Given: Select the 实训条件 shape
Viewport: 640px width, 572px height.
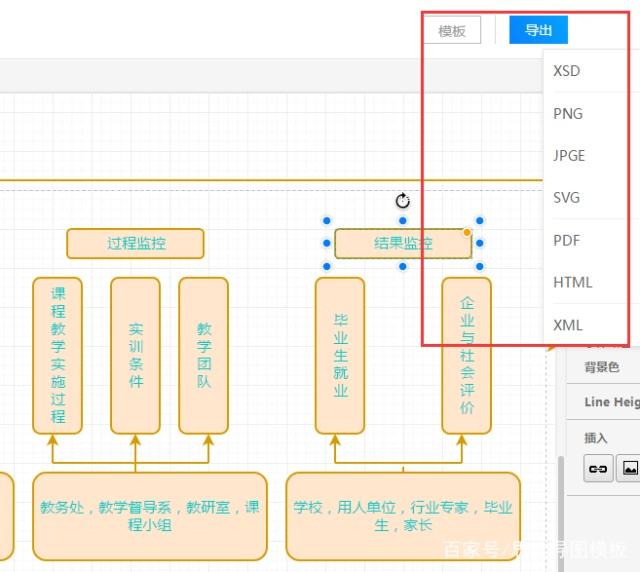Looking at the screenshot, I should [135, 355].
